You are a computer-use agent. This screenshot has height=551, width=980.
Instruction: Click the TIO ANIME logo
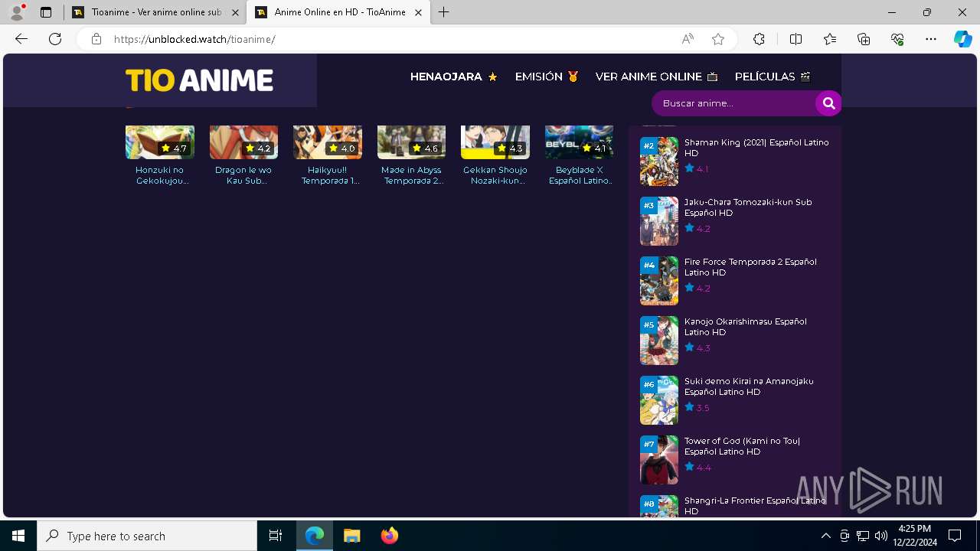click(200, 80)
